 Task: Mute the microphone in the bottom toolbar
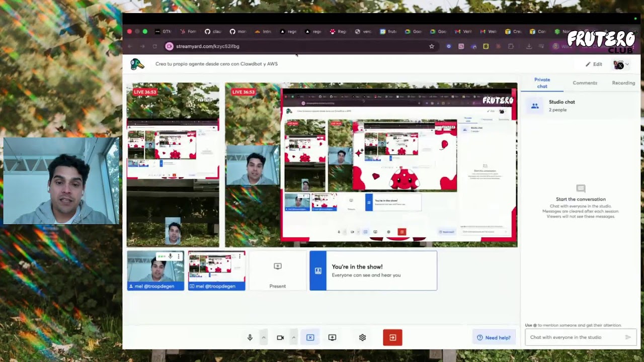point(250,337)
